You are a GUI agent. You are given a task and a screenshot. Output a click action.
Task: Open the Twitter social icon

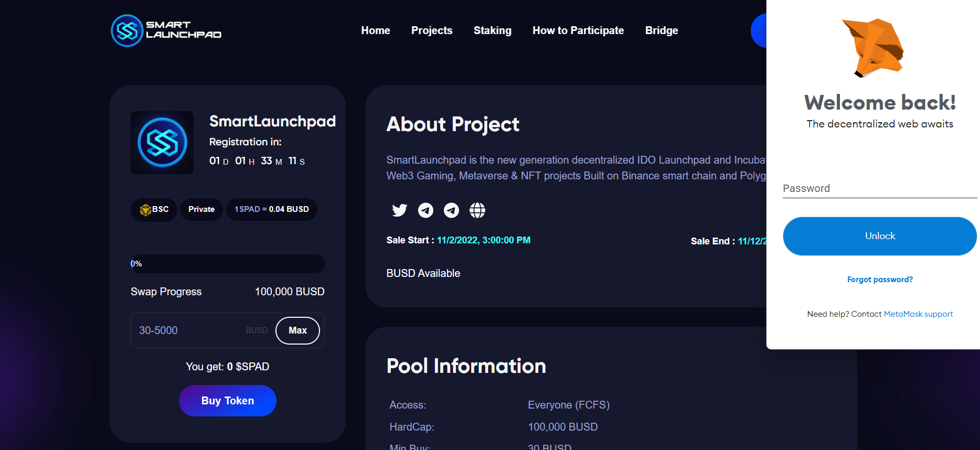[x=400, y=210]
